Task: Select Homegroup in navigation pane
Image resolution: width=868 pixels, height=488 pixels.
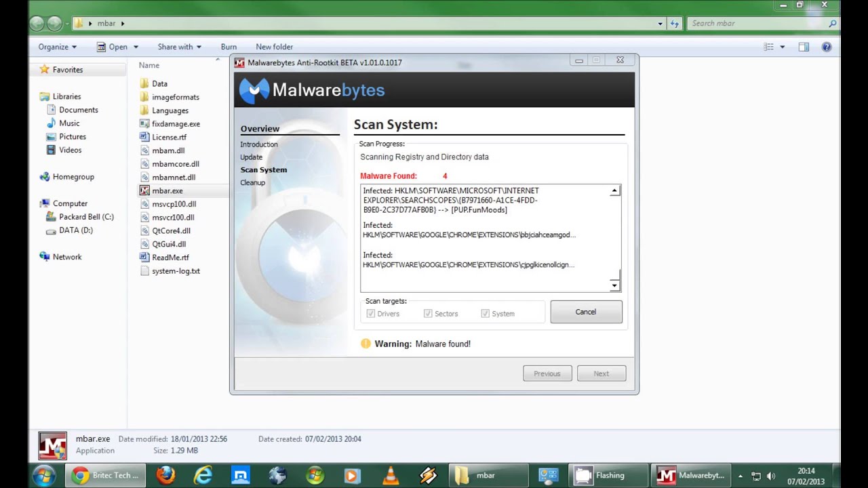Action: (x=73, y=177)
